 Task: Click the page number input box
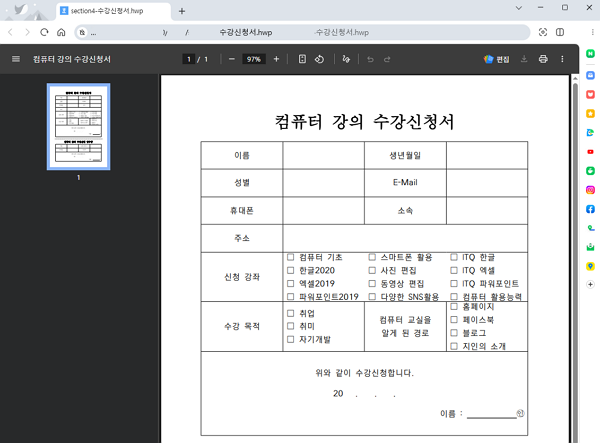pyautogui.click(x=189, y=59)
